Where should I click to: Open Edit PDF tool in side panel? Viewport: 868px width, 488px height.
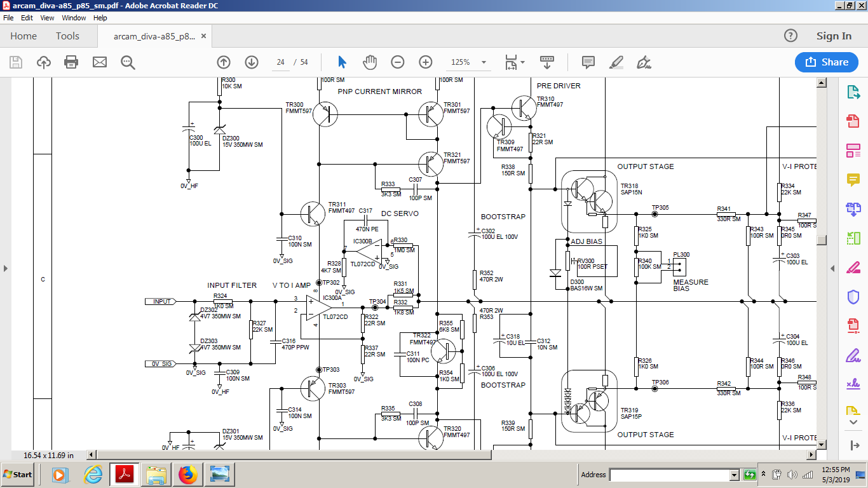853,151
